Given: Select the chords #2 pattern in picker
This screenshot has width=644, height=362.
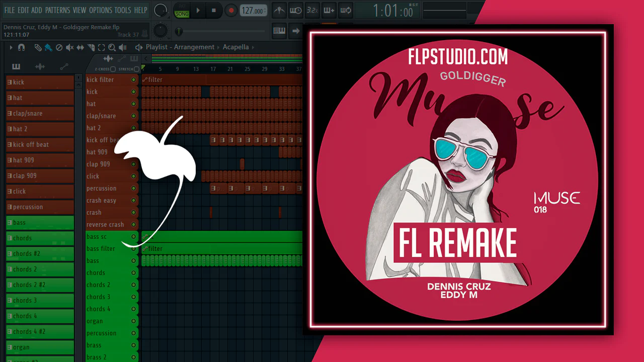Looking at the screenshot, I should pos(40,253).
